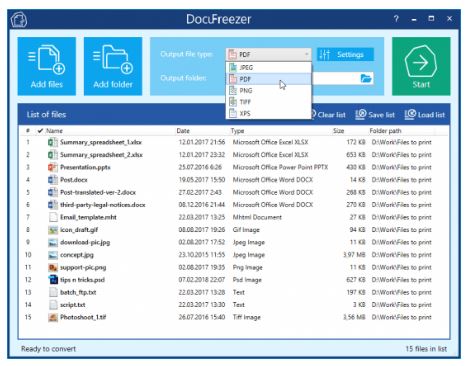468x366 pixels.
Task: Click the Word icon of Post.docx
Action: [x=53, y=180]
